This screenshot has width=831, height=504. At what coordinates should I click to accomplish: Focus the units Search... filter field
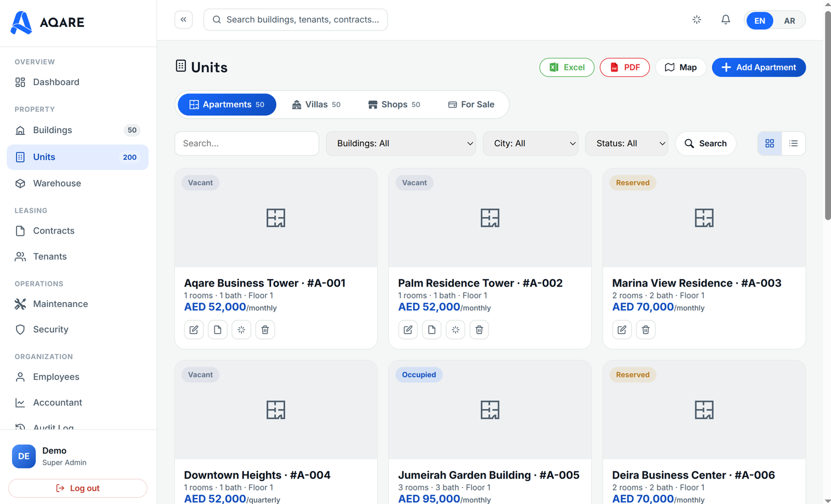click(247, 143)
